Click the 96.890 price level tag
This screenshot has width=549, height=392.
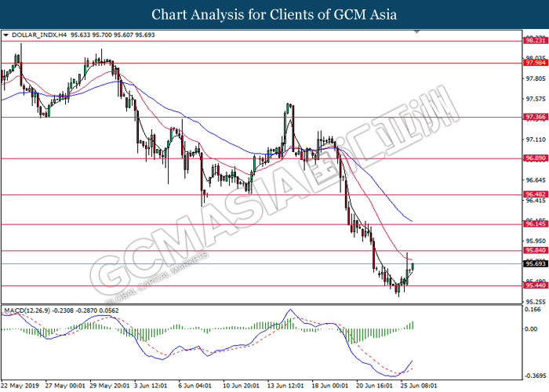click(x=534, y=158)
